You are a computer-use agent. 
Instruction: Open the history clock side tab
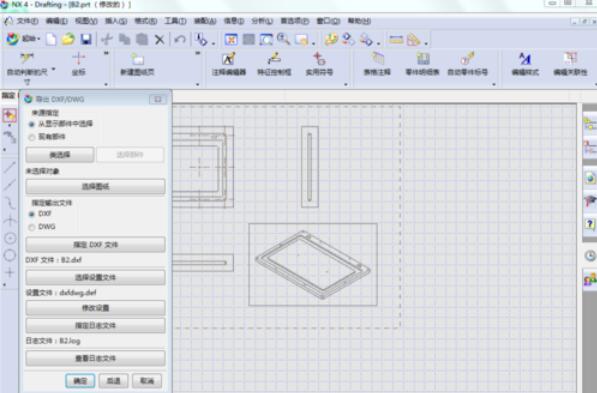coord(590,256)
